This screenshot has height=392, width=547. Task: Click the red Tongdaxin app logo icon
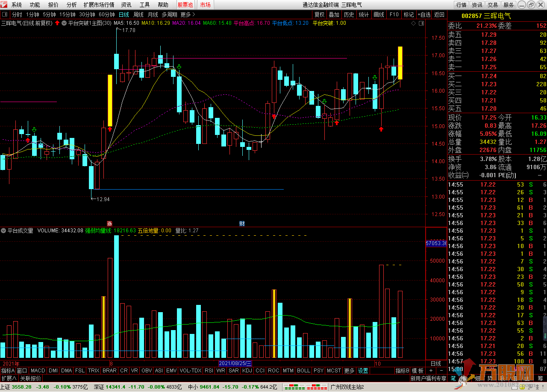tap(5, 5)
